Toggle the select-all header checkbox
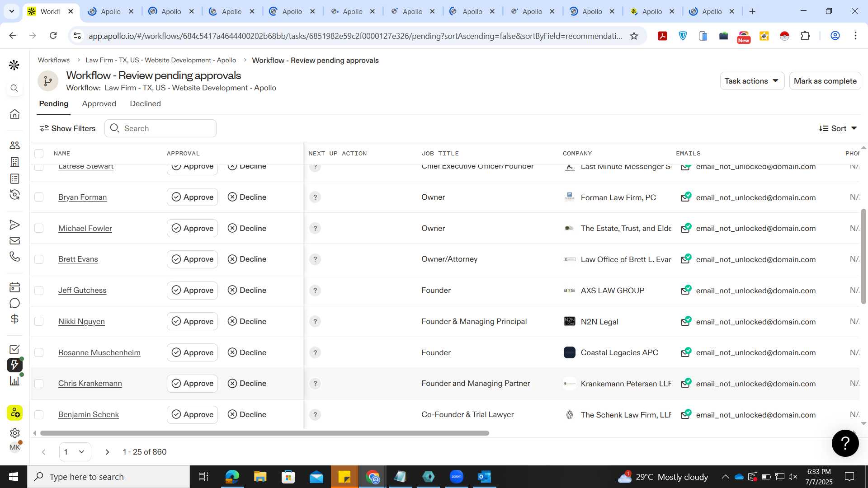The height and width of the screenshot is (488, 868). 39,154
